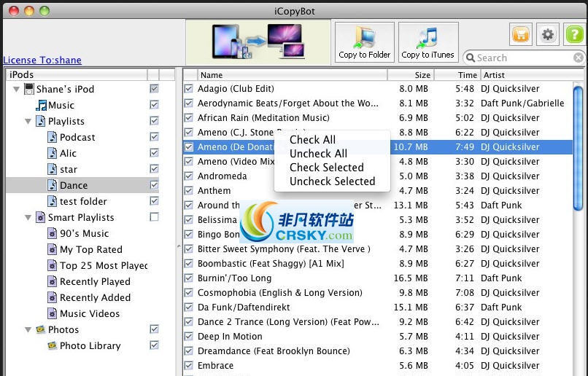
Task: Uncheck the Shane's iPod checkbox
Action: (x=154, y=88)
